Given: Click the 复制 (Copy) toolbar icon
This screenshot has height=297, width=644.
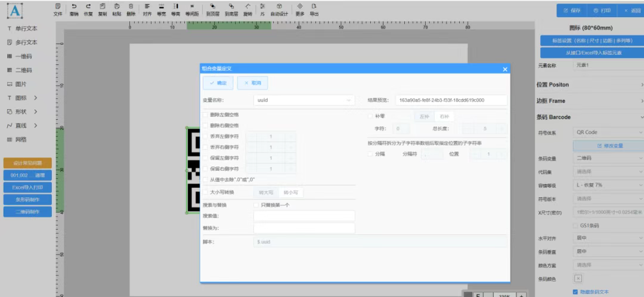Looking at the screenshot, I should (103, 10).
